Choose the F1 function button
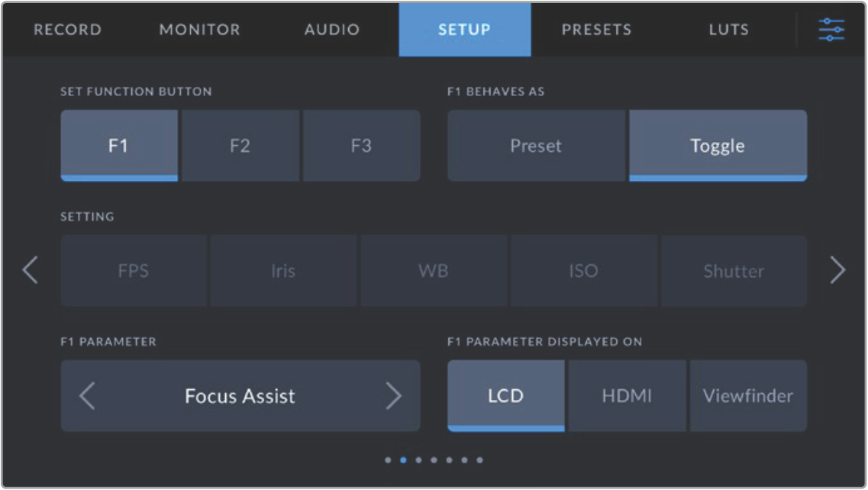This screenshot has height=490, width=868. (118, 146)
